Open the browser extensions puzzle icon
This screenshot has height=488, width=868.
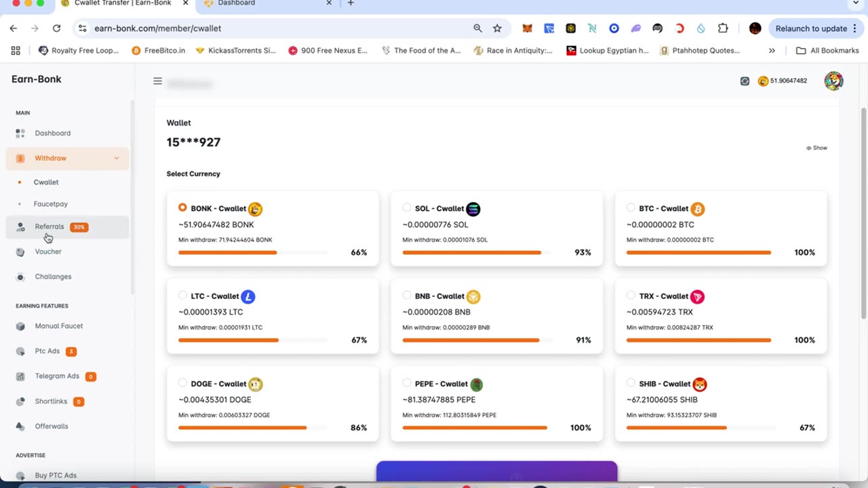click(723, 28)
